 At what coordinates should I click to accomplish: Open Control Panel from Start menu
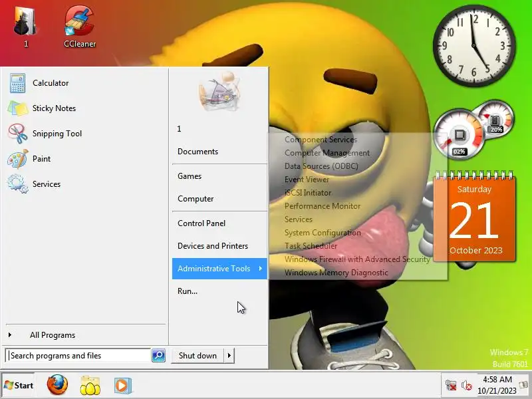[x=219, y=223]
